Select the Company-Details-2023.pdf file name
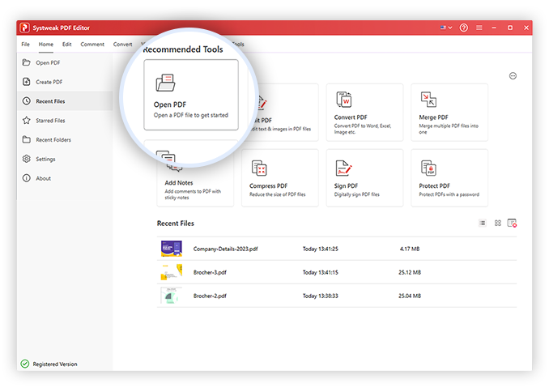This screenshot has height=392, width=549. point(225,249)
